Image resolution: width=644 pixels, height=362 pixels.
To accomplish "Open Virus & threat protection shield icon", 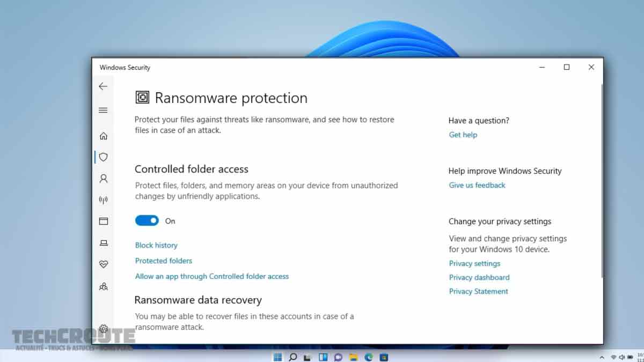I will click(104, 157).
